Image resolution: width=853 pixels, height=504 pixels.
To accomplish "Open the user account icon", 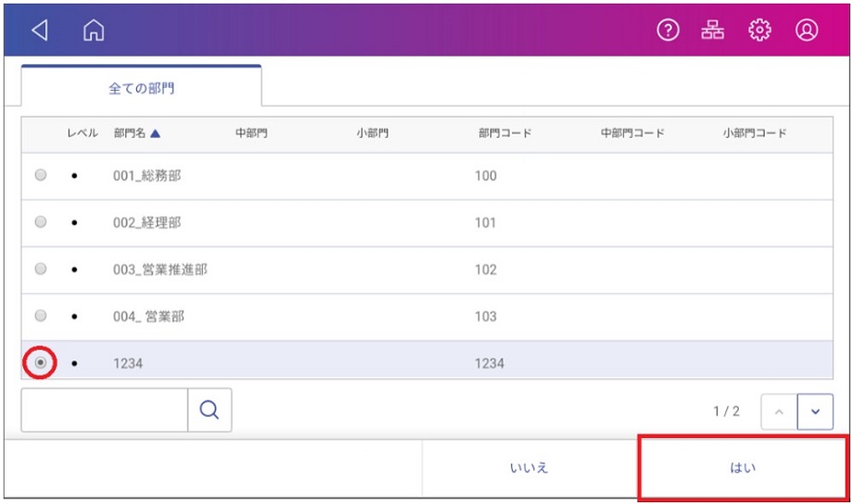I will coord(807,30).
